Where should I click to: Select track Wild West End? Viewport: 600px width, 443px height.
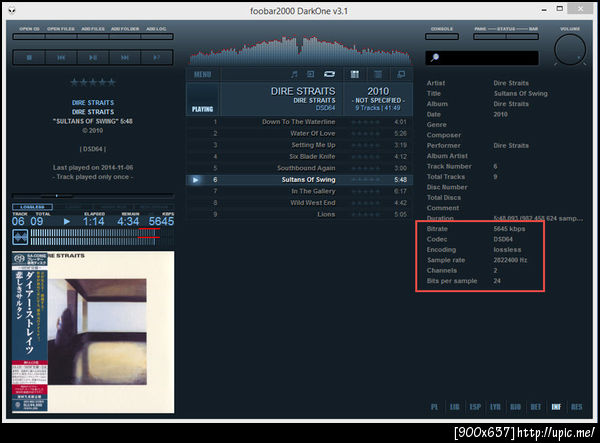click(x=299, y=203)
